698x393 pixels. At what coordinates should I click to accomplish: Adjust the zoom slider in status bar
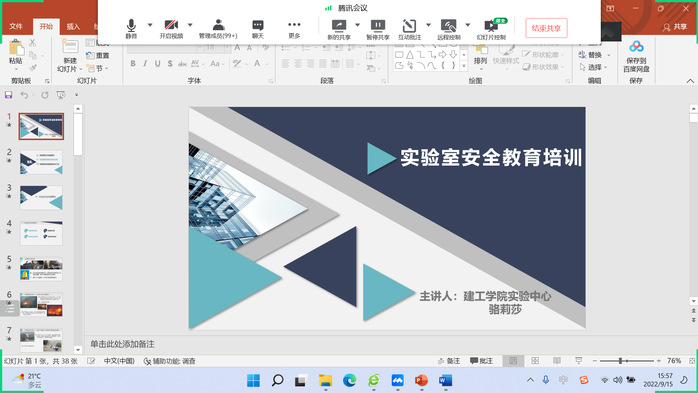pos(620,361)
